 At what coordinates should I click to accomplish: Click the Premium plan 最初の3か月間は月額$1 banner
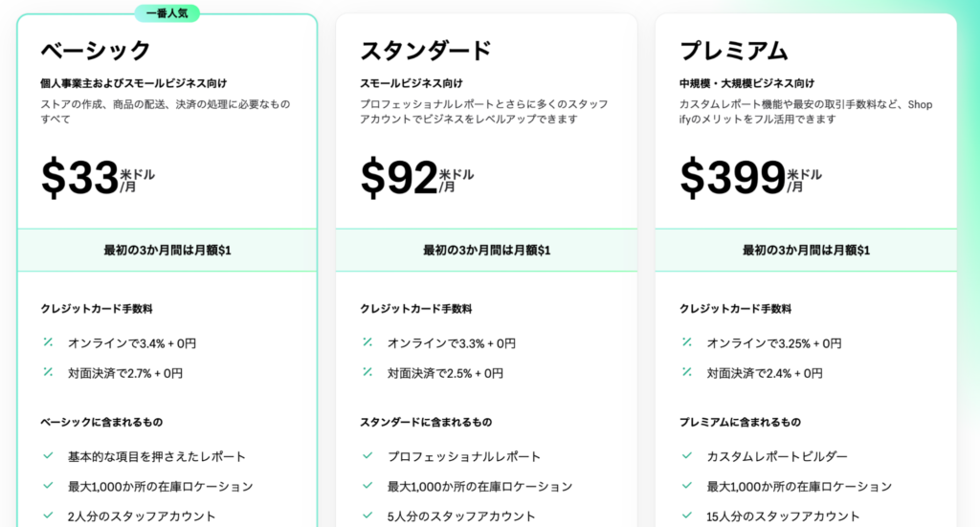point(806,250)
